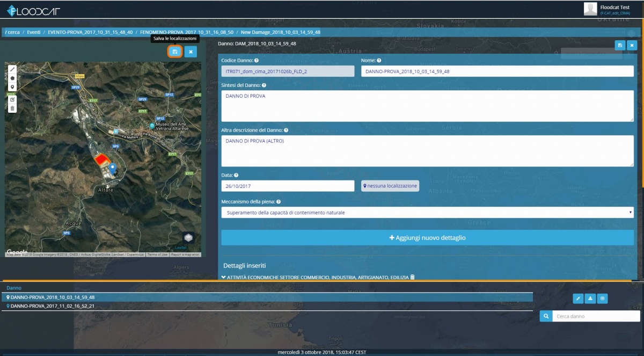Click 'Report a map error' link

click(x=186, y=255)
